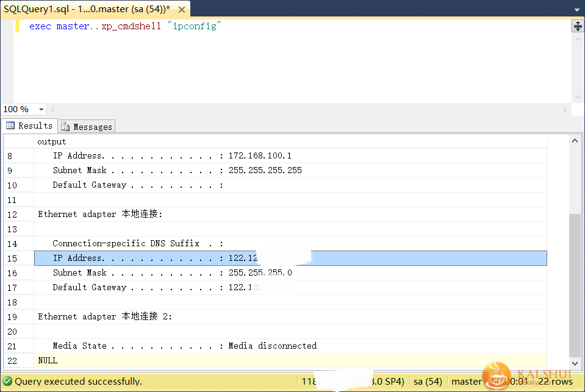The height and width of the screenshot is (392, 585).
Task: Click the ipconfig string in query
Action: (x=194, y=26)
